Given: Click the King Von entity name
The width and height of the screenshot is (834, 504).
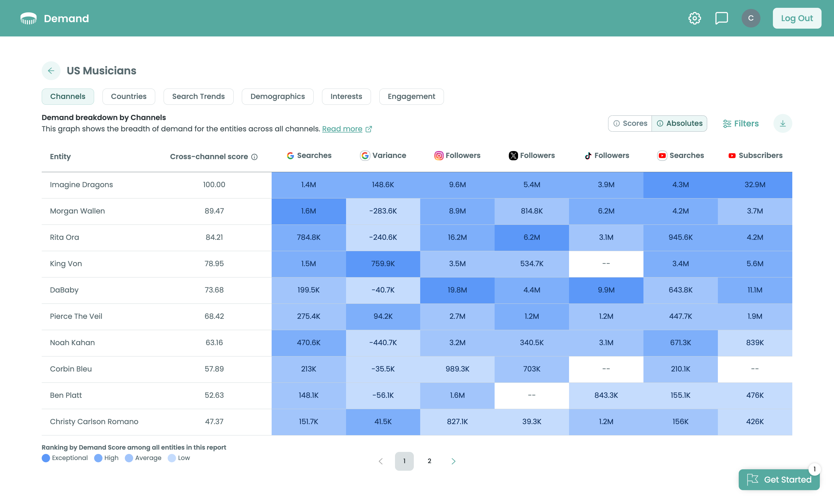Looking at the screenshot, I should pos(66,264).
